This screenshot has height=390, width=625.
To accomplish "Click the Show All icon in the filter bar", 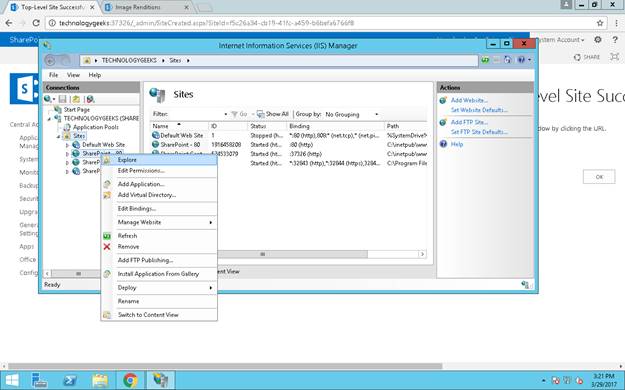I will pyautogui.click(x=260, y=114).
